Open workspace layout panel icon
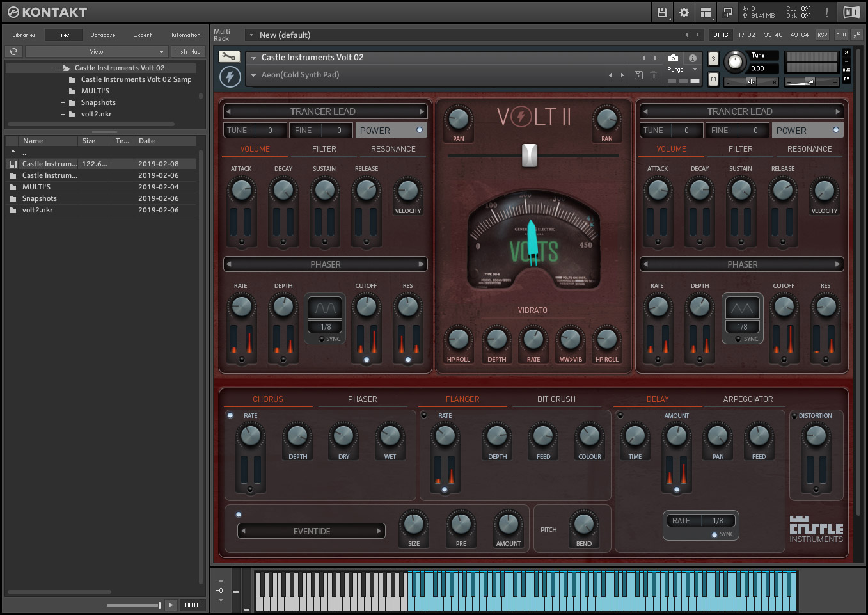Screen dimensions: 868x615 706,12
